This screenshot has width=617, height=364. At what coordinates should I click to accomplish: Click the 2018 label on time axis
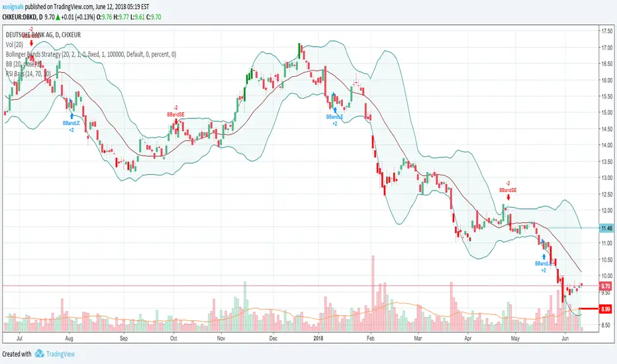click(x=318, y=338)
